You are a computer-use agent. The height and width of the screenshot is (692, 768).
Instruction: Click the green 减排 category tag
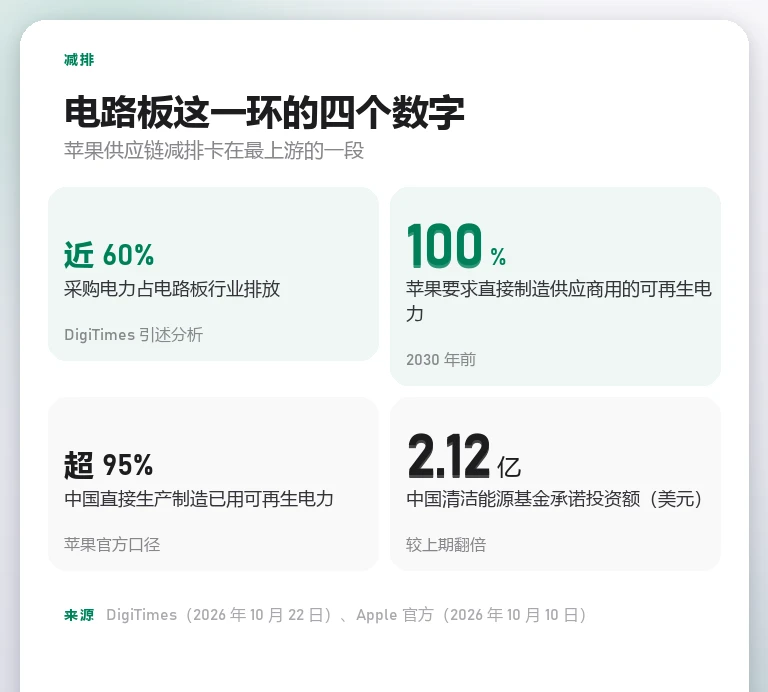click(x=79, y=60)
